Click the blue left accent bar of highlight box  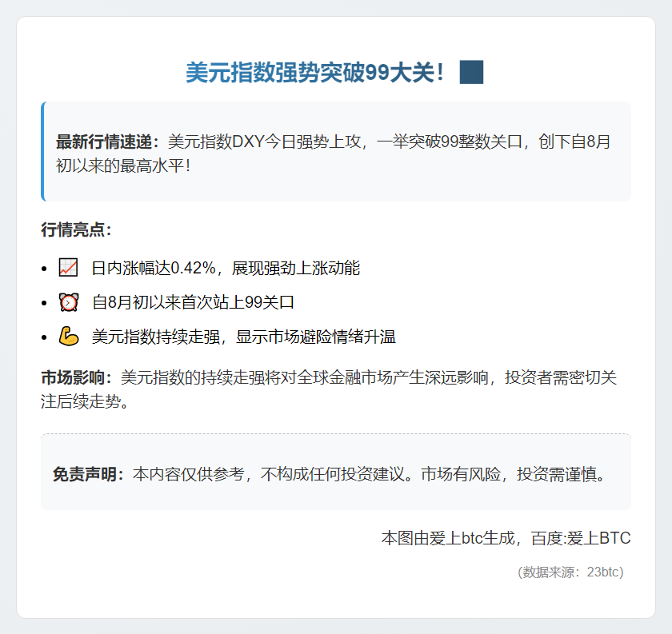tap(42, 151)
